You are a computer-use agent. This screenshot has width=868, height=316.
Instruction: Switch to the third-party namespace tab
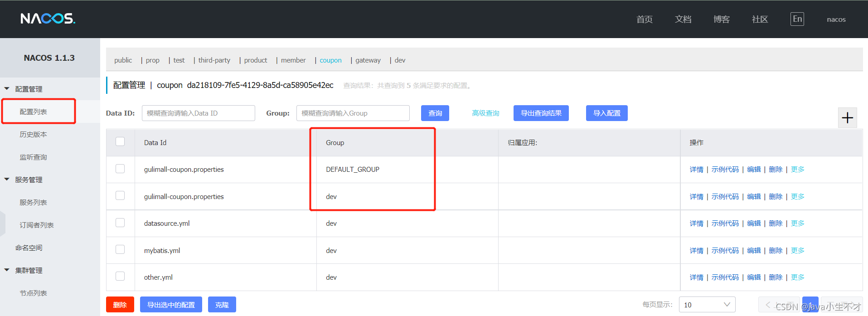[214, 60]
